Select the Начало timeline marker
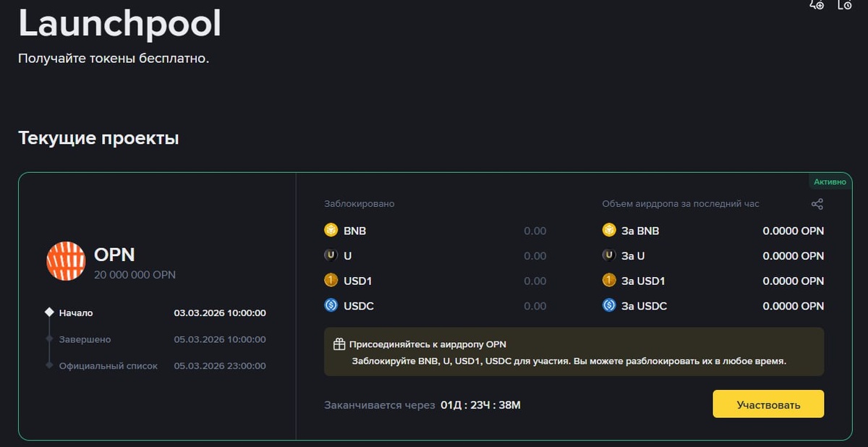Screen dimensions: 868x447 click(49, 312)
